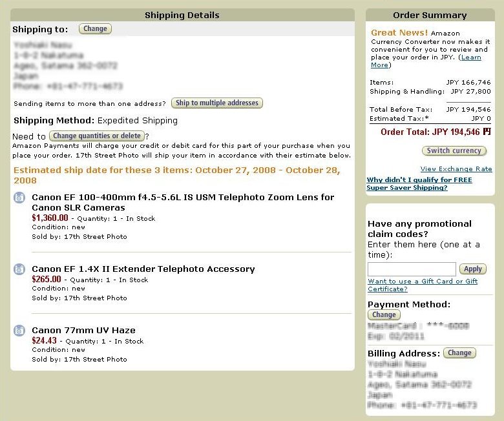Click Shipping Method Expedited Shipping text

click(x=96, y=120)
